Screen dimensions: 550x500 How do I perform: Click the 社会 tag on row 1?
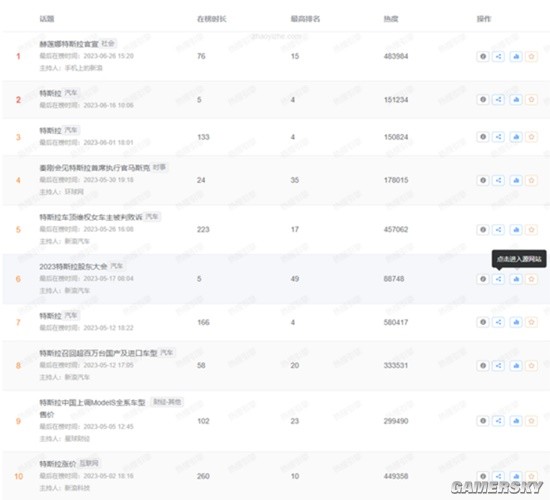pos(108,43)
